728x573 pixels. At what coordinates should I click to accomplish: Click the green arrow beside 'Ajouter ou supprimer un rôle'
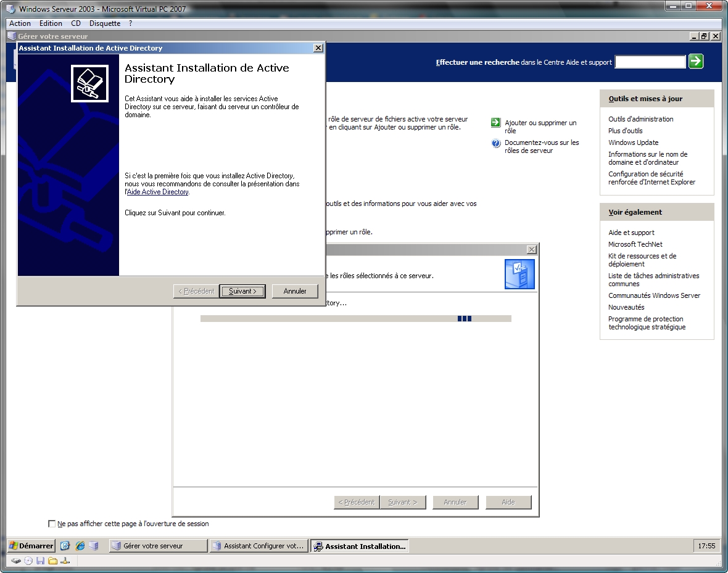(495, 123)
